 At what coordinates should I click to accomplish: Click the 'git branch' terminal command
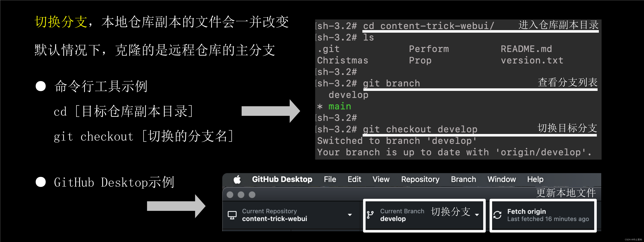coord(392,84)
